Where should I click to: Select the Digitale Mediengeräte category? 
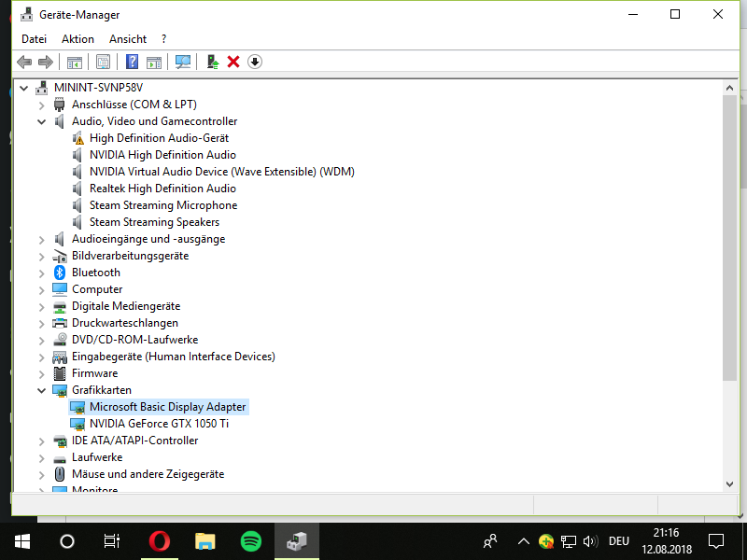(126, 306)
